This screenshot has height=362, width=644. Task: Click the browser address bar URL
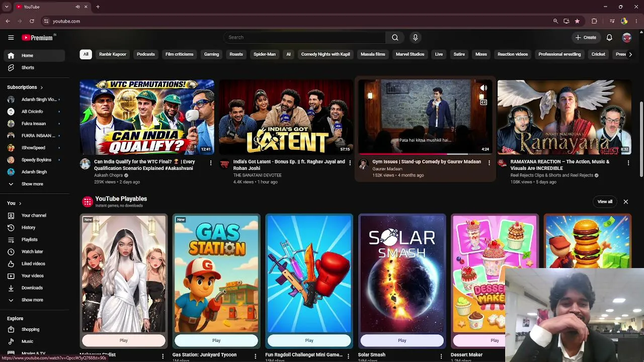[66, 21]
